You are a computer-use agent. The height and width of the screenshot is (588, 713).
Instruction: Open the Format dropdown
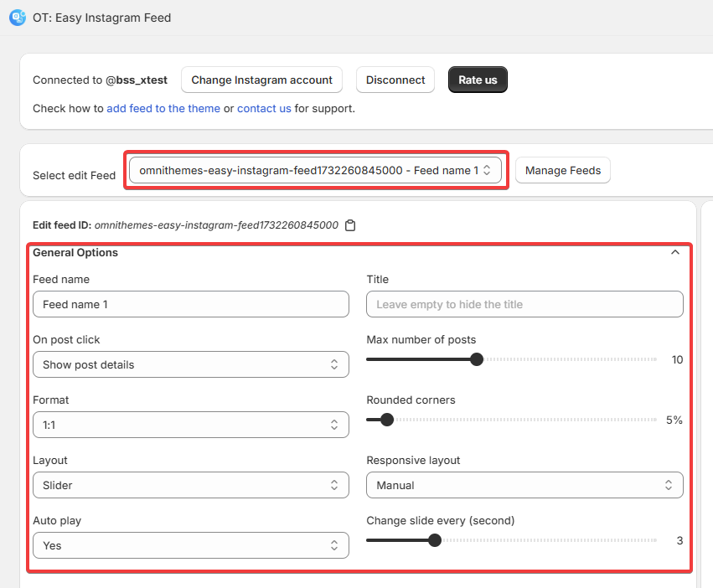[x=190, y=425]
